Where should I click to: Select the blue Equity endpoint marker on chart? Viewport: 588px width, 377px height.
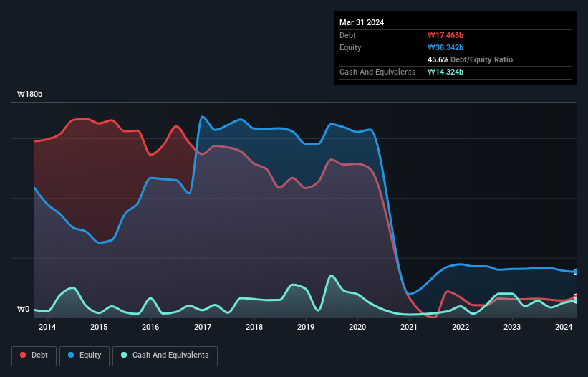pos(576,272)
